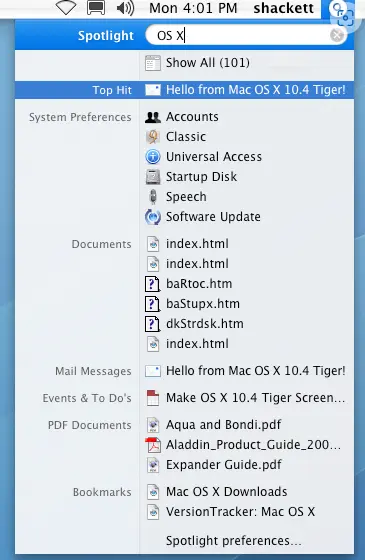Viewport: 365px width, 560px height.
Task: Open Mac OS X Downloads bookmark
Action: [x=226, y=492]
